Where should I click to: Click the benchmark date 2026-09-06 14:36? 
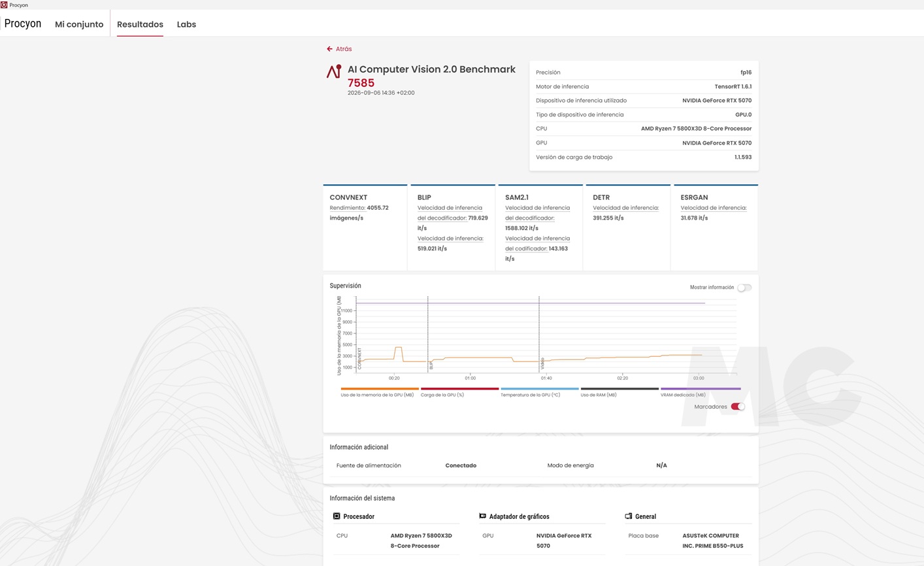click(381, 93)
